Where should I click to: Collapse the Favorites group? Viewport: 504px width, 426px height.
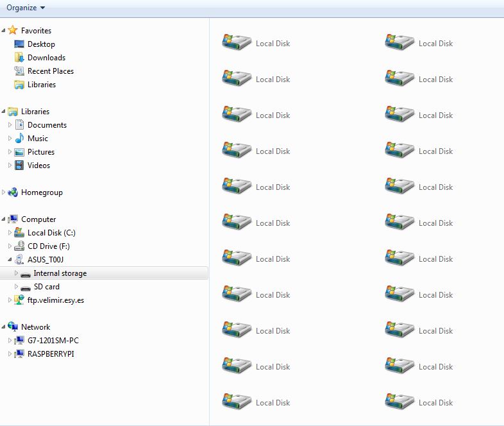click(x=3, y=31)
